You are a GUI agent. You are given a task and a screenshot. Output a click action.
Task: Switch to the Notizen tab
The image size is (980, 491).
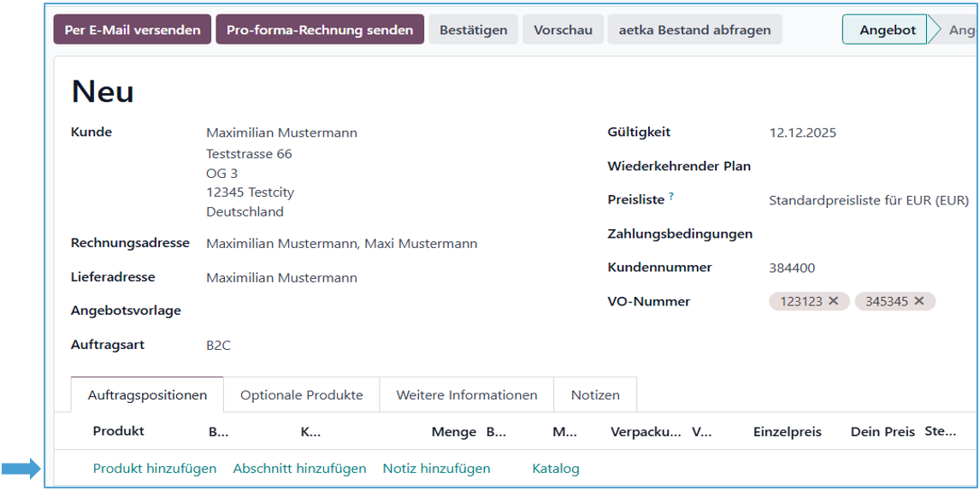(x=595, y=395)
